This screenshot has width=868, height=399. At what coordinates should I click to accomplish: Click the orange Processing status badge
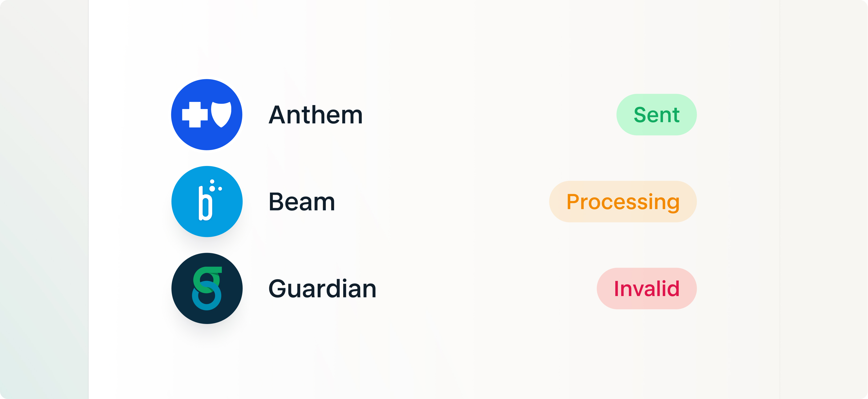pyautogui.click(x=623, y=201)
